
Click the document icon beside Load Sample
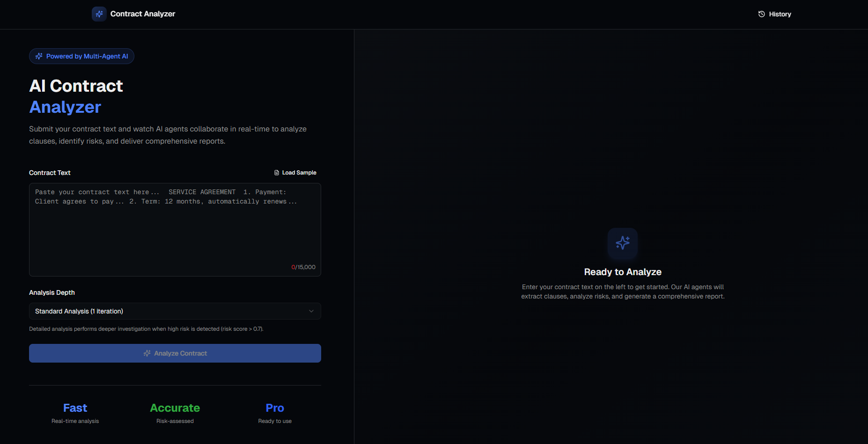tap(276, 172)
